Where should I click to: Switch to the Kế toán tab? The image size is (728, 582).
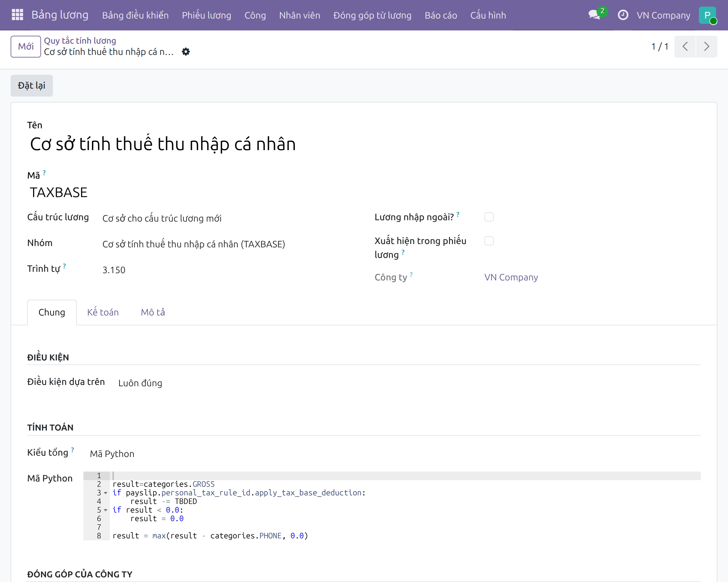[x=103, y=312]
